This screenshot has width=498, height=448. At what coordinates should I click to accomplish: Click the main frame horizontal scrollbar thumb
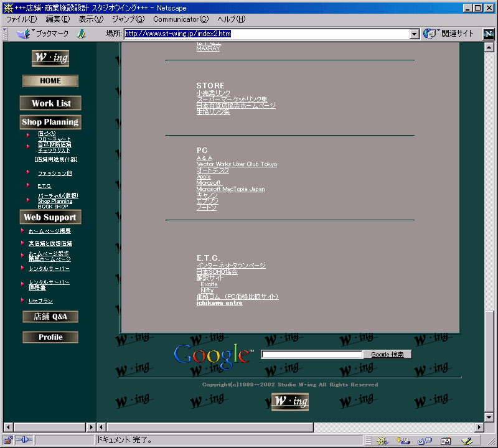click(x=210, y=427)
